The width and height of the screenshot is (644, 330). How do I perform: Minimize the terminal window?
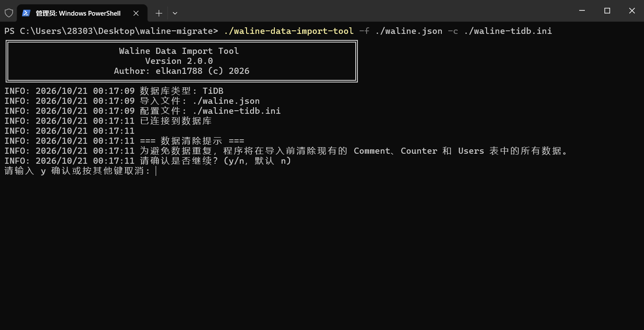[583, 11]
